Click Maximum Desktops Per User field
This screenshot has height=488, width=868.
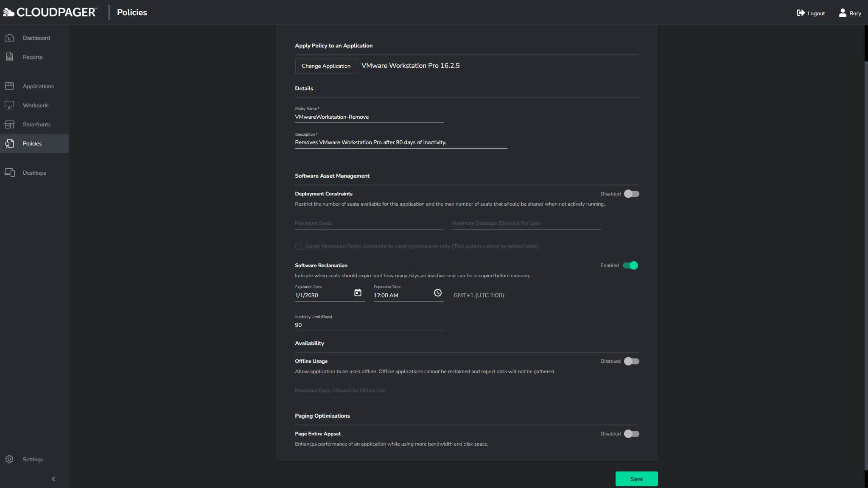[x=526, y=223]
